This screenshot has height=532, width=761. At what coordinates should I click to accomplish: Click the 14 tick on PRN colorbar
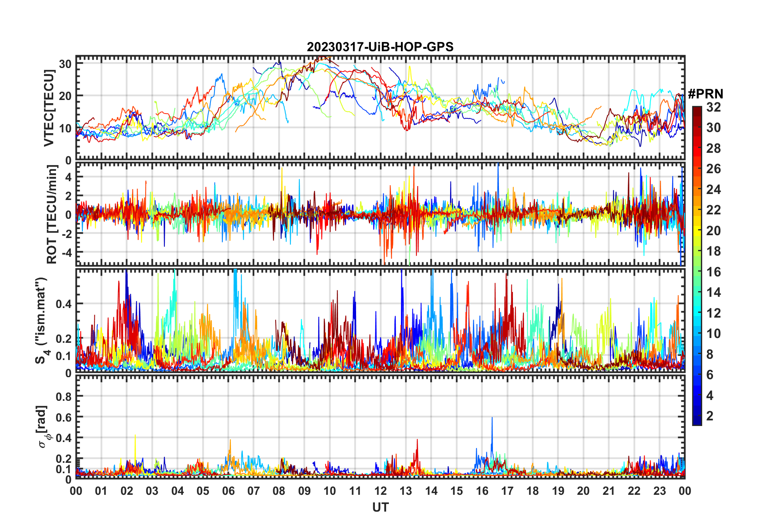[x=713, y=292]
